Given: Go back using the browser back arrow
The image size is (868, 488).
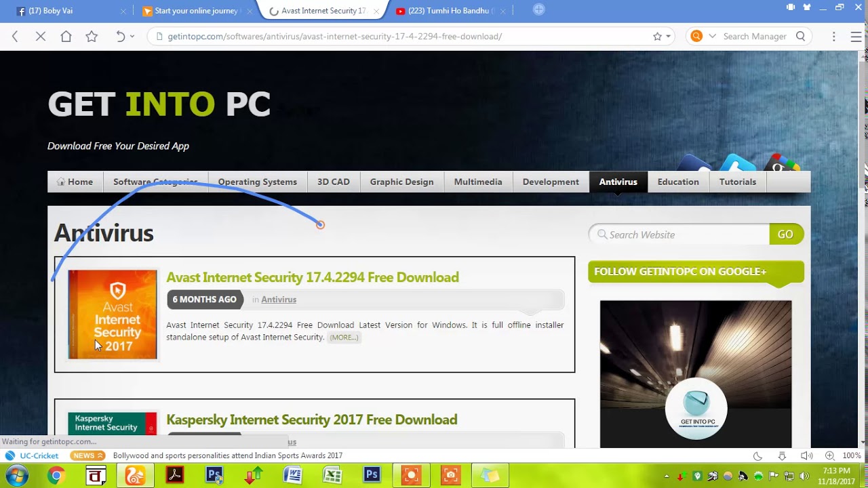Looking at the screenshot, I should [15, 37].
